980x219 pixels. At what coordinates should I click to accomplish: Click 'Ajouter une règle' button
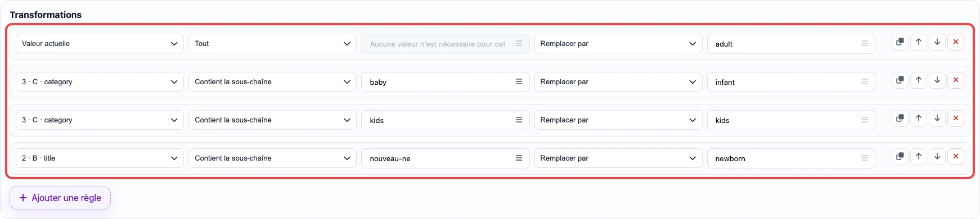point(60,198)
